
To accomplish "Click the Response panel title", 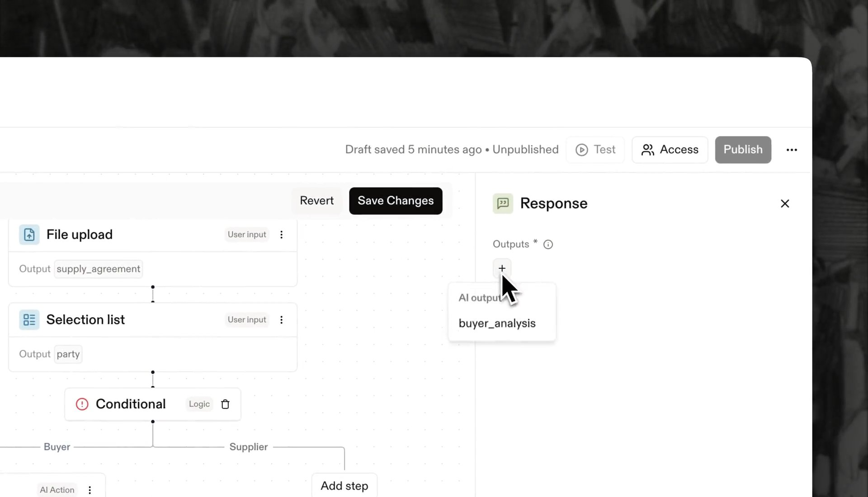I will click(554, 203).
